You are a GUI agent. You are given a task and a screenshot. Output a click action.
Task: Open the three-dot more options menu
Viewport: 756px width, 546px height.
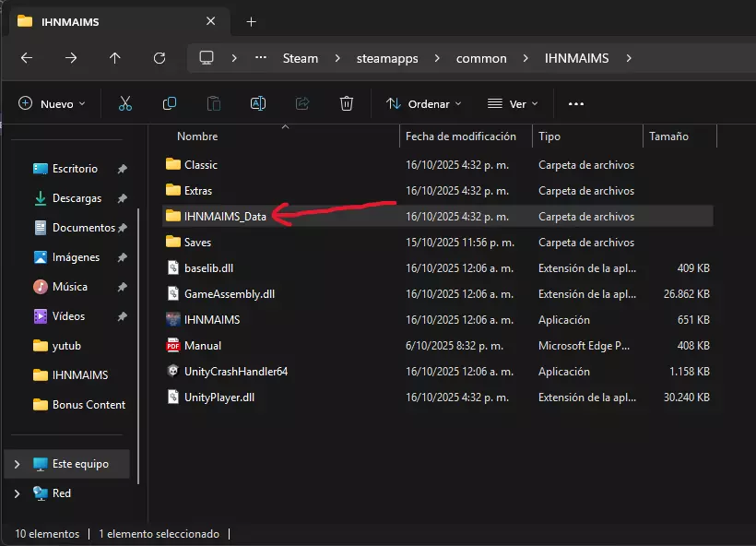click(576, 104)
